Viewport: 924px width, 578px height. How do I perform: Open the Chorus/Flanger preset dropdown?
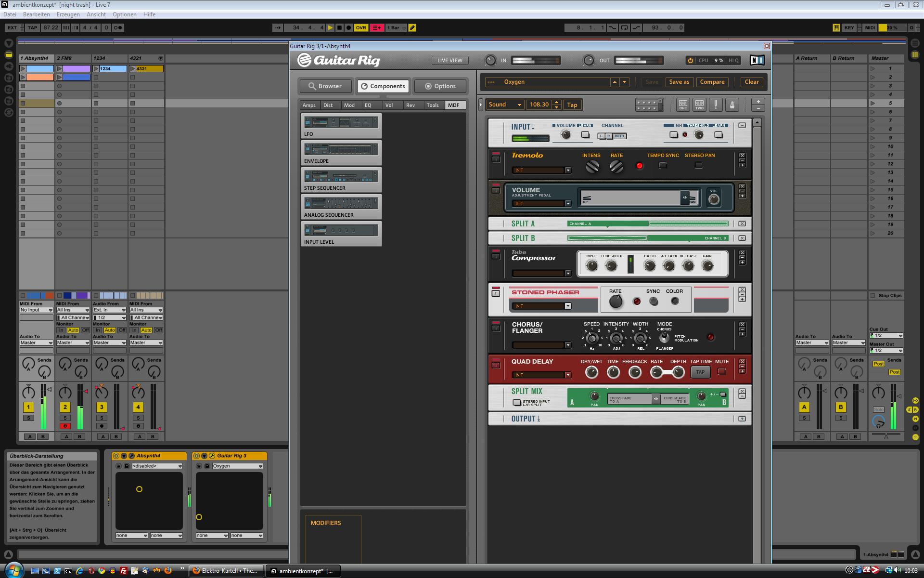click(568, 345)
